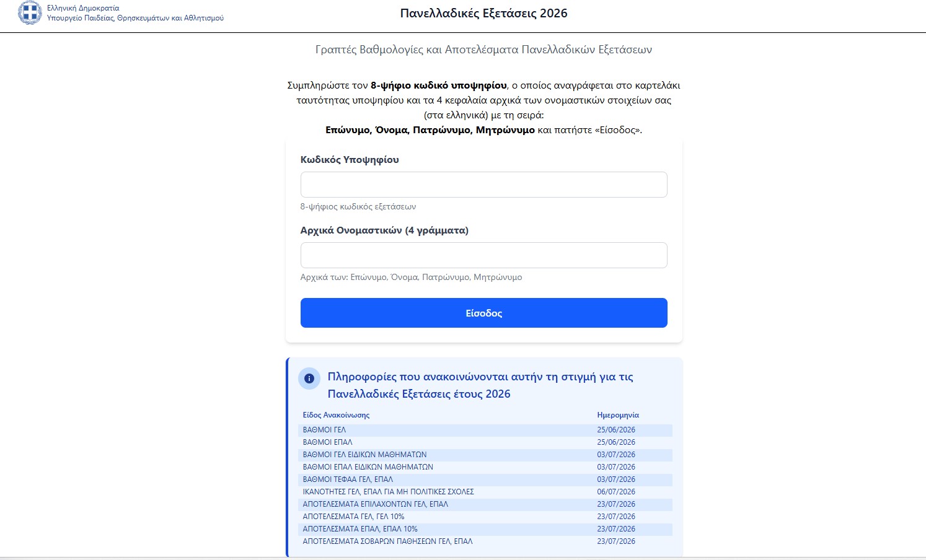
Task: Focus the Αρχικά Ονομαστικών input field
Action: tap(483, 255)
